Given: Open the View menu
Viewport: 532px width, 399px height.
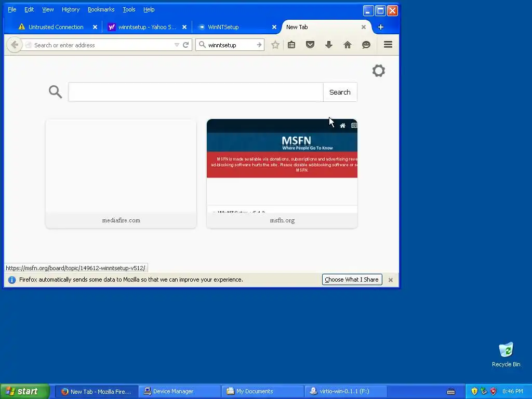Looking at the screenshot, I should pyautogui.click(x=48, y=9).
